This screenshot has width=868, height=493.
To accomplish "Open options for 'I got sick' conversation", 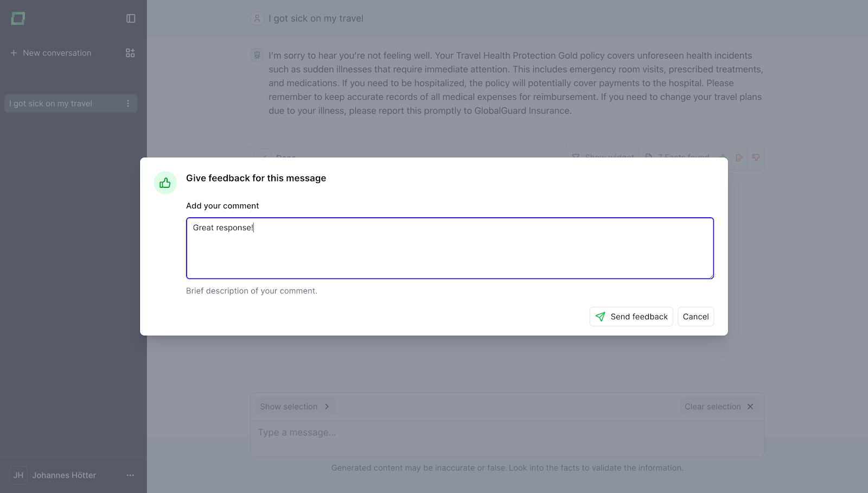I will point(128,104).
